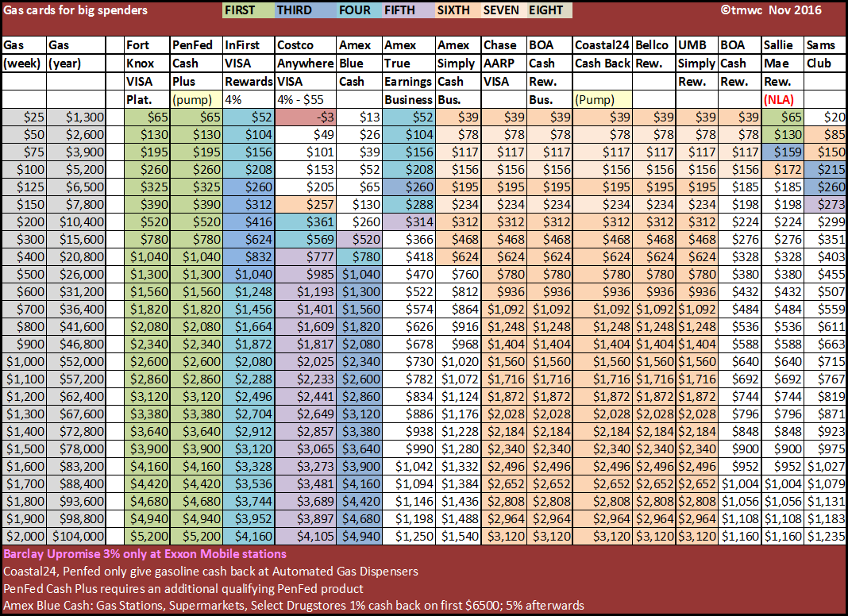Click the yellow (Pump) cell under Coastal24

[x=602, y=99]
